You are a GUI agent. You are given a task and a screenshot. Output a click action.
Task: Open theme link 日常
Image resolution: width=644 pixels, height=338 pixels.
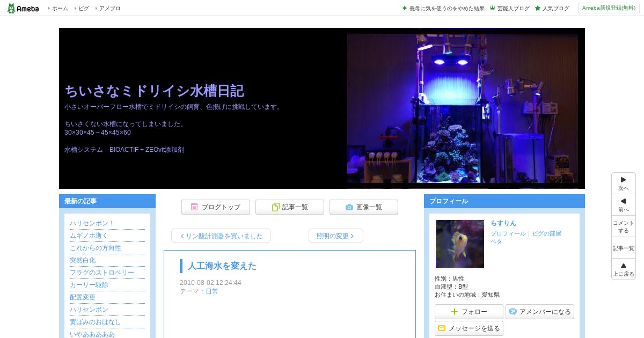coord(212,291)
